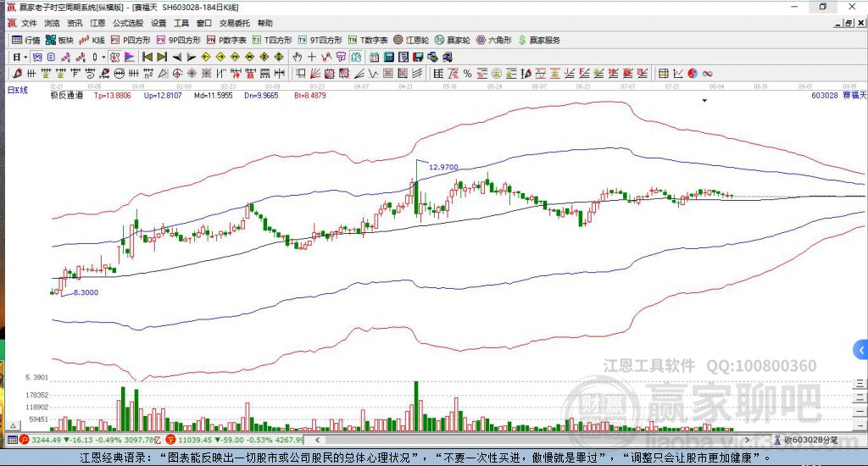Click the Up=12.8107 indicator value

pos(163,95)
